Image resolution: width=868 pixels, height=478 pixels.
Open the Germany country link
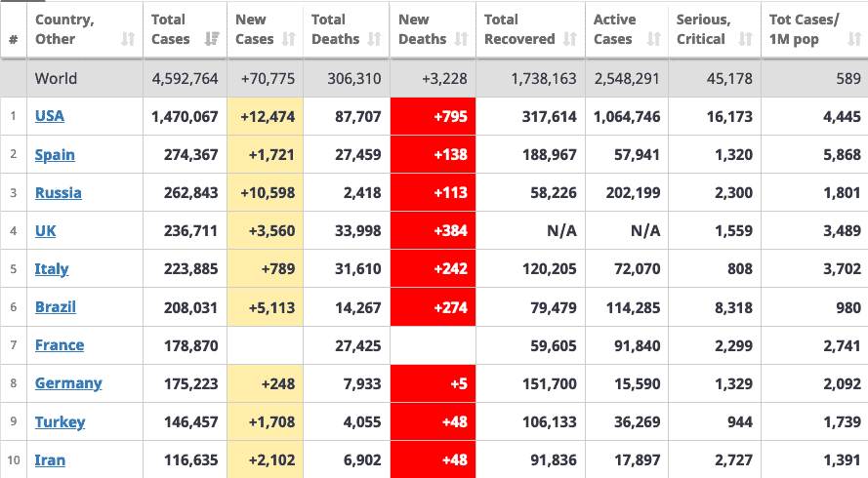[68, 383]
